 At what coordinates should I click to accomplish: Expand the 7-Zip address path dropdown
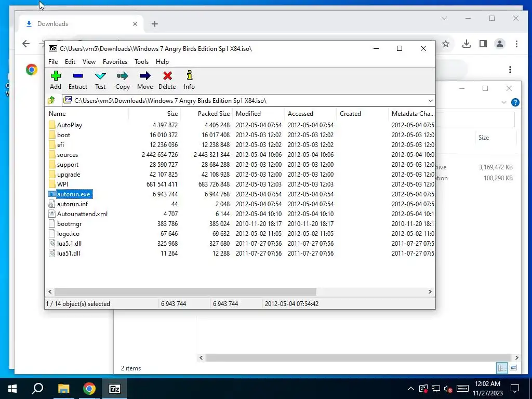click(x=430, y=101)
